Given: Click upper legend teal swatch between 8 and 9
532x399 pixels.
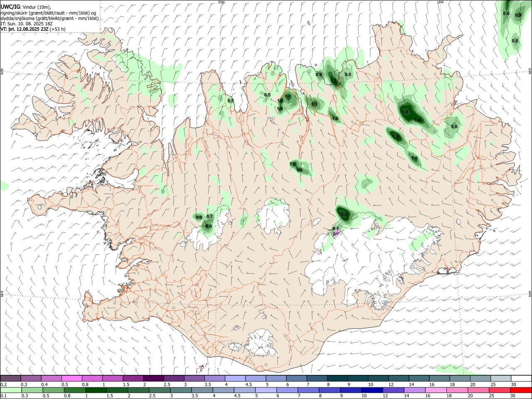Looking at the screenshot, I should [337, 378].
